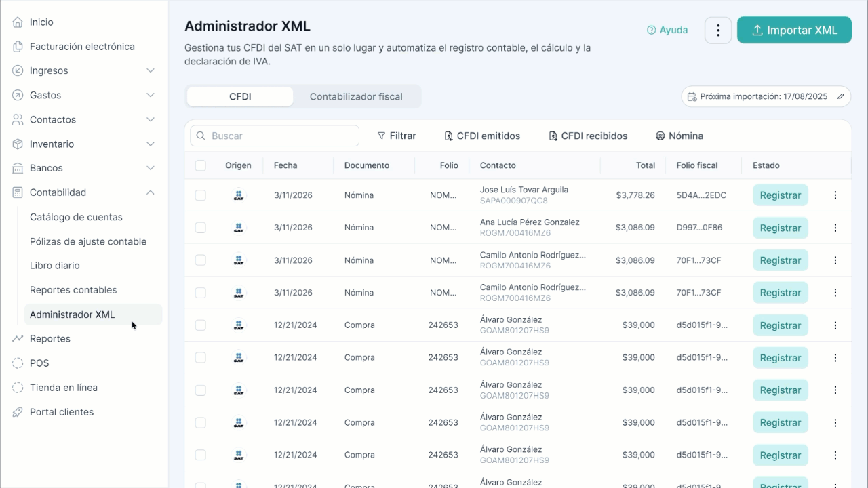This screenshot has height=488, width=868.
Task: Click the Filtrar button
Action: (397, 136)
